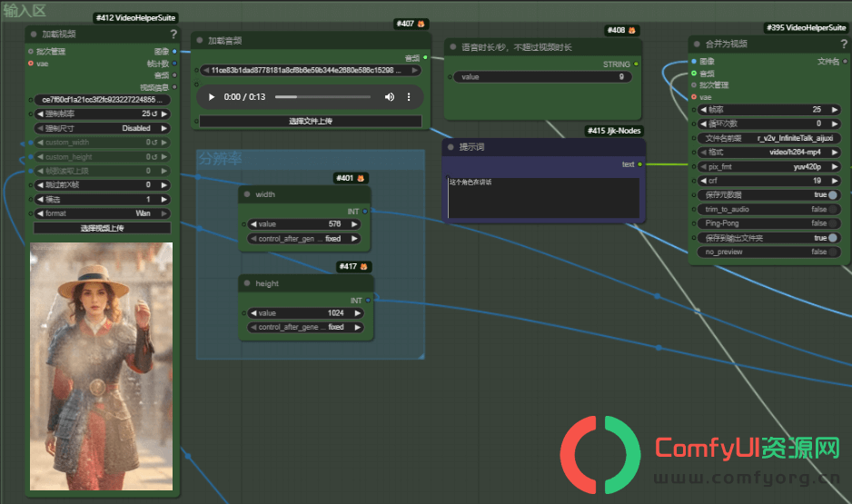Click the green 音频 input port on 合并为视频
The height and width of the screenshot is (504, 852).
pos(694,74)
